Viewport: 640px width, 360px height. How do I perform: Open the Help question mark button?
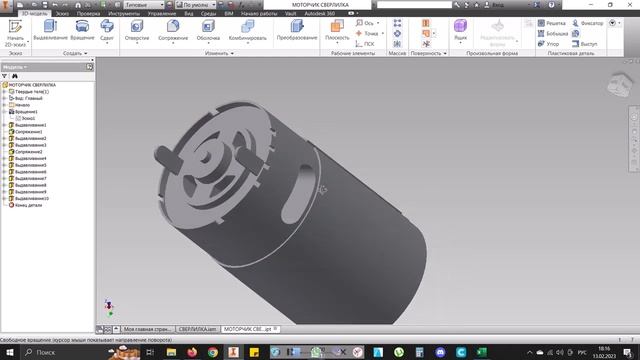click(551, 5)
